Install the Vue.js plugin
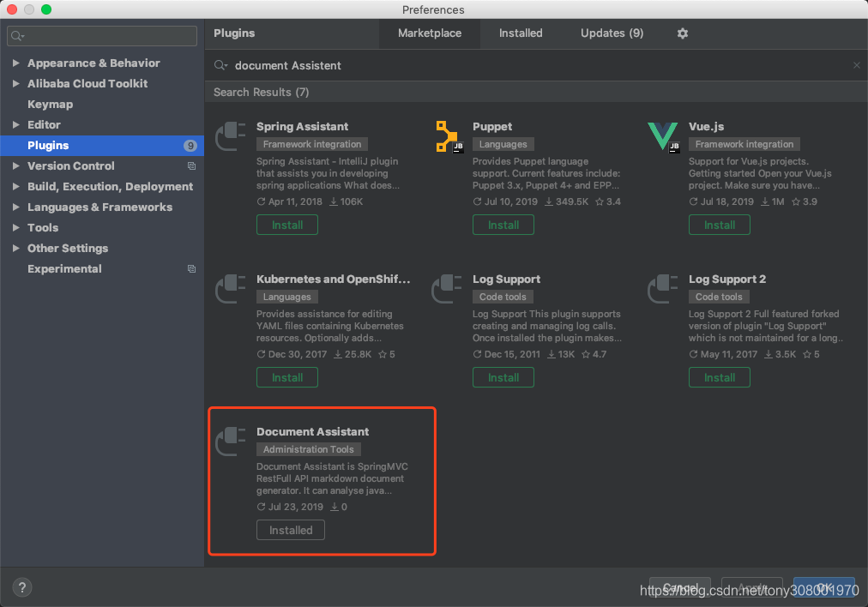Image resolution: width=868 pixels, height=607 pixels. (x=719, y=225)
